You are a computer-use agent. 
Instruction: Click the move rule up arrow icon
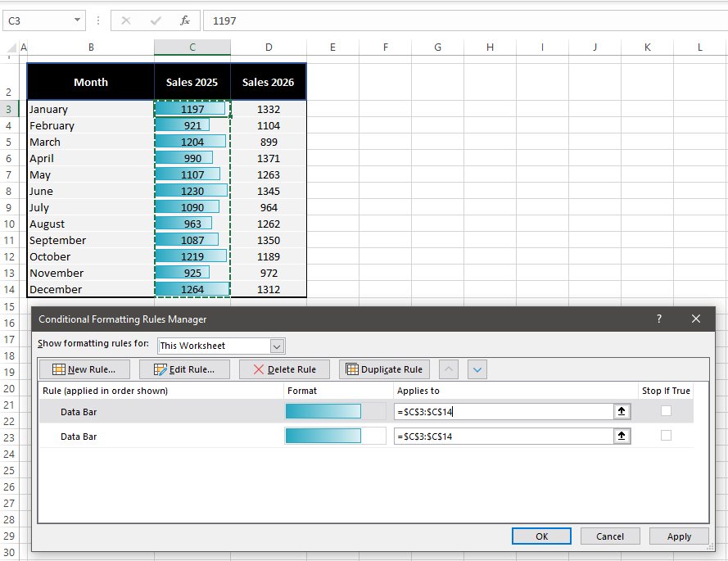pos(449,369)
